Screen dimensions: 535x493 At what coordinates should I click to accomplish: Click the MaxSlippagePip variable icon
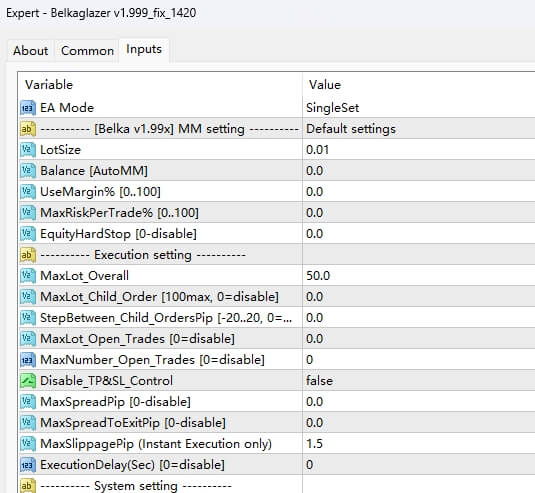(28, 444)
